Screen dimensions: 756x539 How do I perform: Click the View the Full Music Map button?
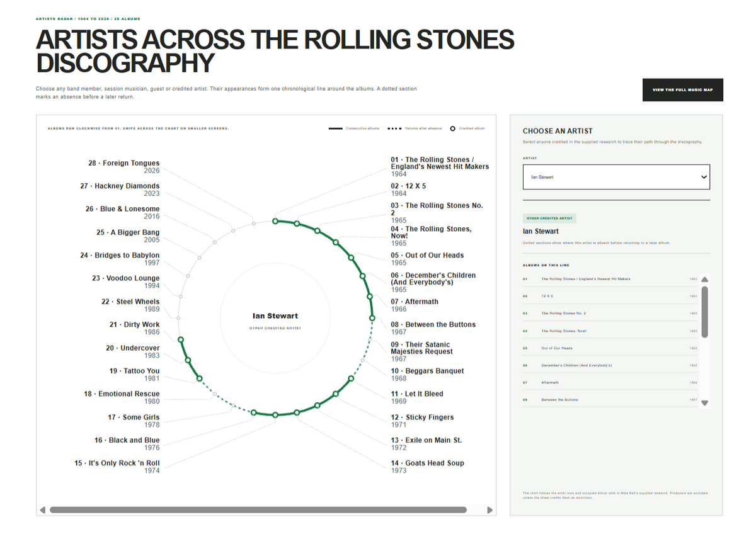683,90
